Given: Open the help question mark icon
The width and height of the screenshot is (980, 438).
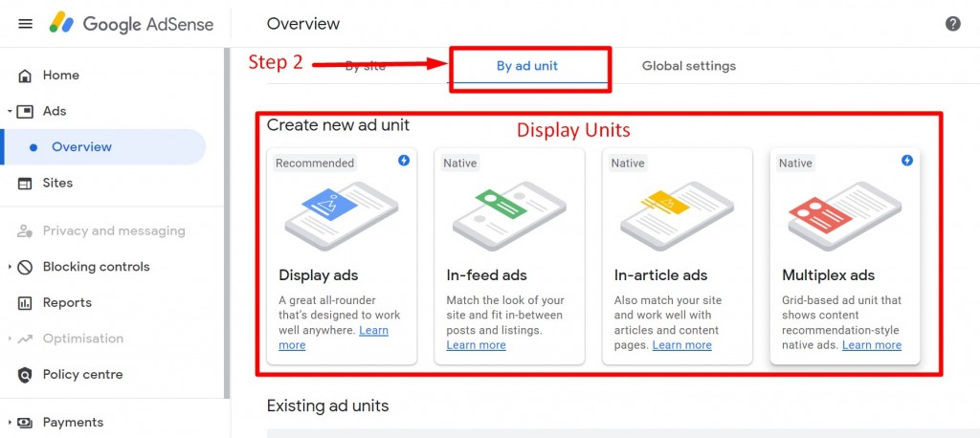Looking at the screenshot, I should point(952,24).
